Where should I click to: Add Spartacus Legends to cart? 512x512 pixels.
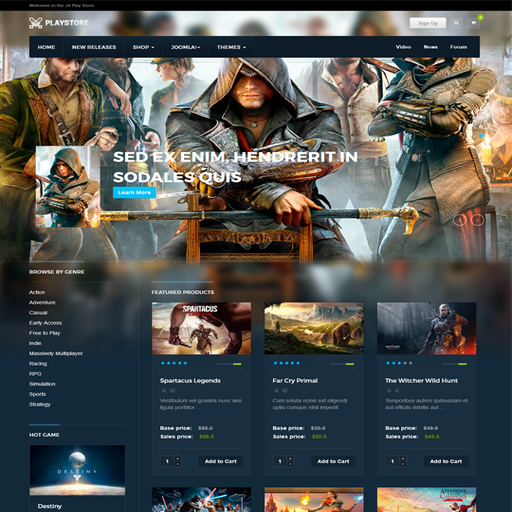pyautogui.click(x=221, y=461)
